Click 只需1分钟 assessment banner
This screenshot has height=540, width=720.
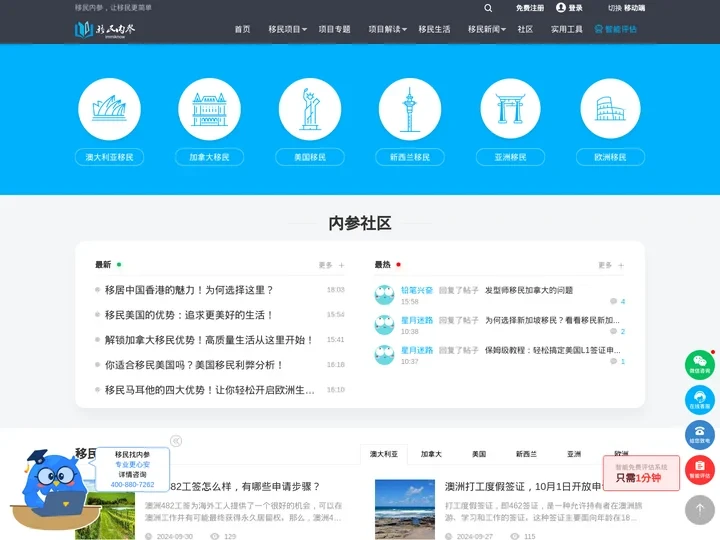tap(641, 473)
